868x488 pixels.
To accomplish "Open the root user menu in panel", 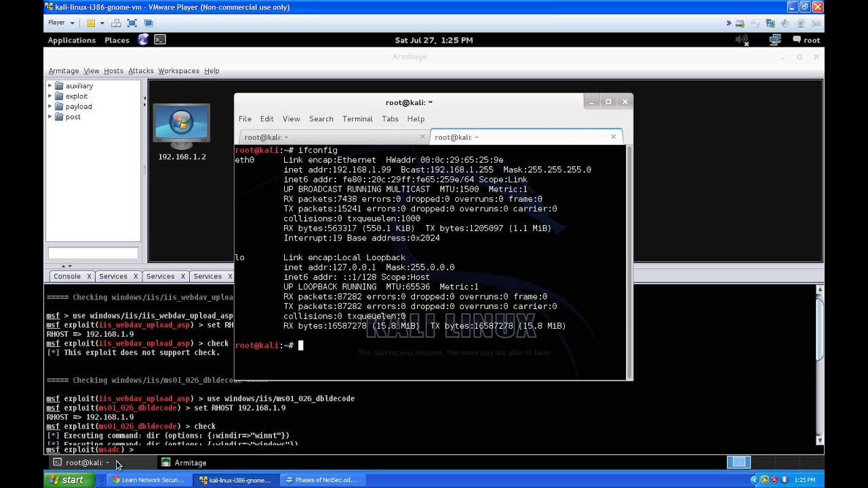I will click(812, 40).
